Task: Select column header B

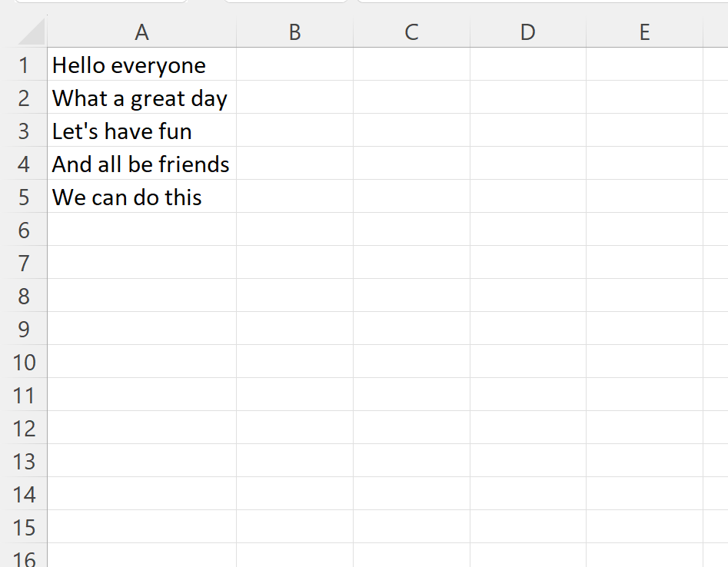Action: (294, 32)
